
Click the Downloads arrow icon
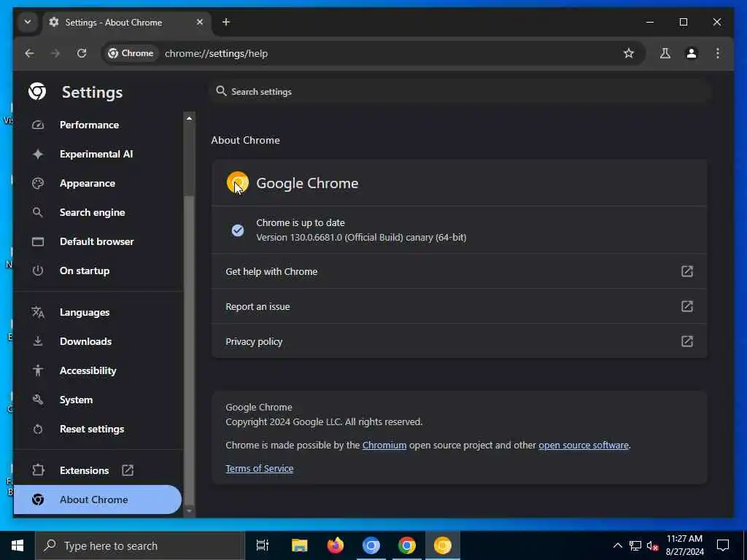pos(38,341)
